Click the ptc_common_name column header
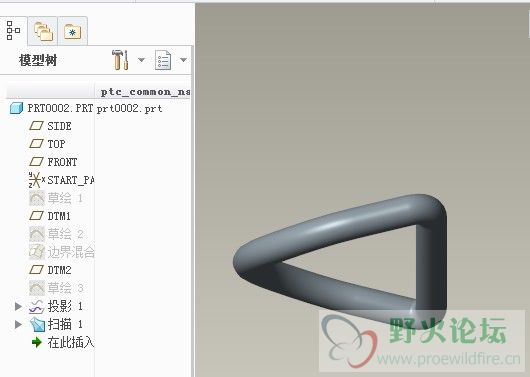 pyautogui.click(x=145, y=92)
